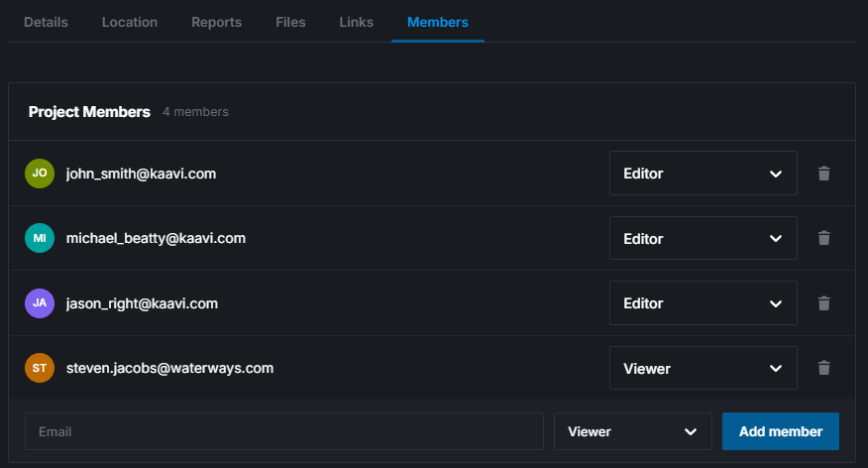Select the Files tab
The height and width of the screenshot is (468, 868).
(290, 22)
